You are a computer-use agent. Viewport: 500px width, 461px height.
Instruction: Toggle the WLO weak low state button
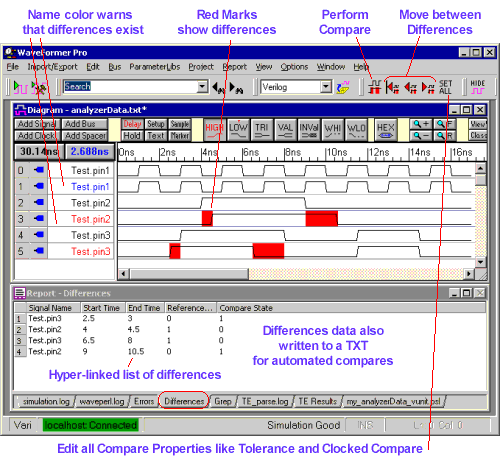[356, 130]
